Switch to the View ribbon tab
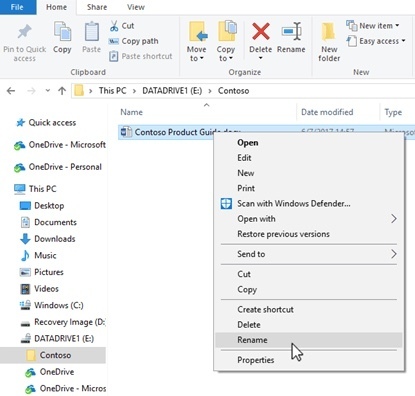 click(136, 7)
